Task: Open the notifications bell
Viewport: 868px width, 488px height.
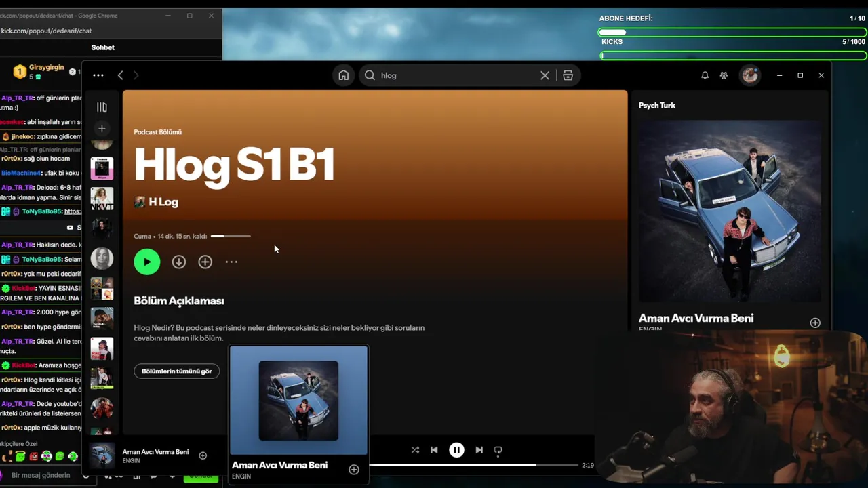Action: [705, 75]
